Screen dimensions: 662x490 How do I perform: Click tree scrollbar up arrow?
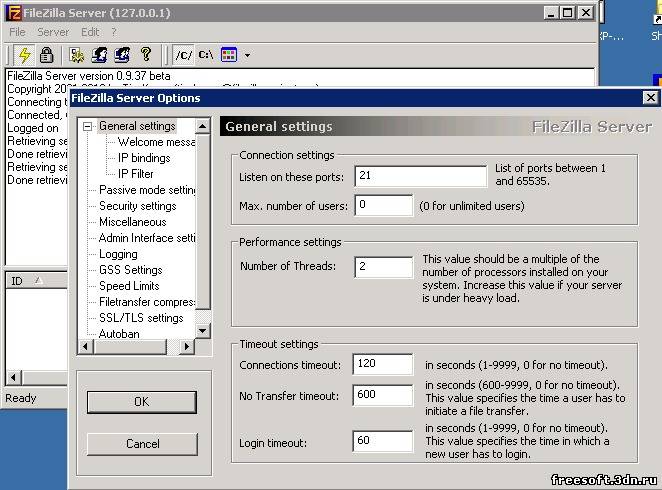(203, 126)
